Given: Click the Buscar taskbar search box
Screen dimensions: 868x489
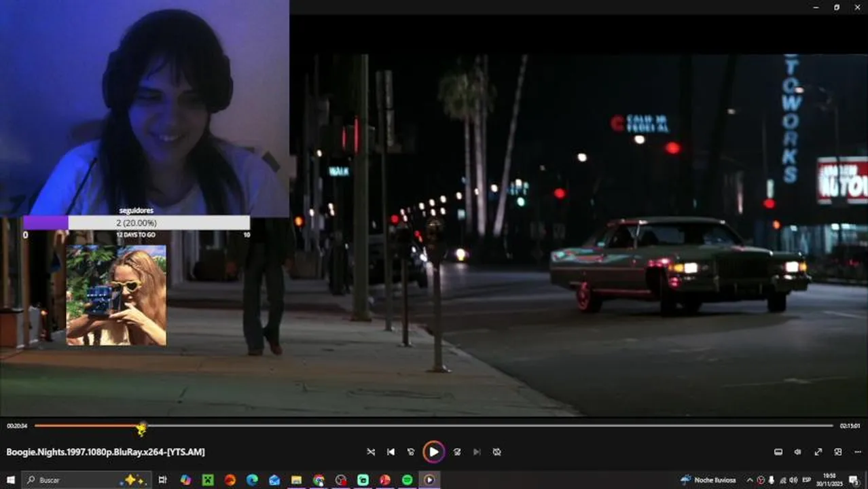Looking at the screenshot, I should [x=87, y=479].
